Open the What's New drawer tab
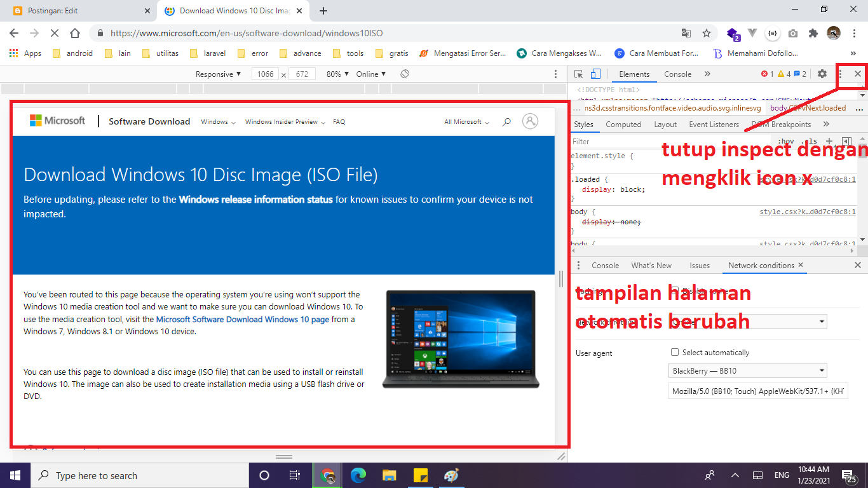Image resolution: width=868 pixels, height=488 pixels. (x=651, y=265)
